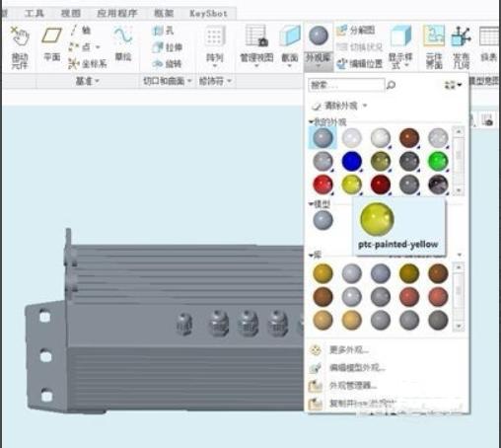Open the Sketch (草绘) tool
The width and height of the screenshot is (501, 448).
(123, 44)
